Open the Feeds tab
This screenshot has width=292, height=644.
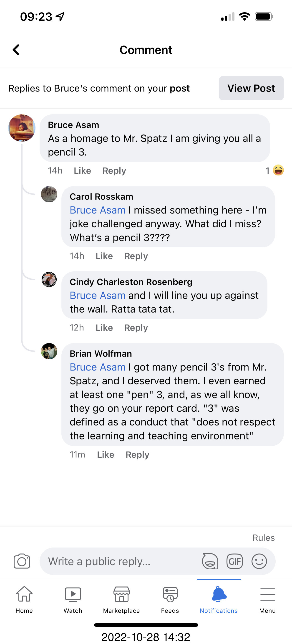170,599
